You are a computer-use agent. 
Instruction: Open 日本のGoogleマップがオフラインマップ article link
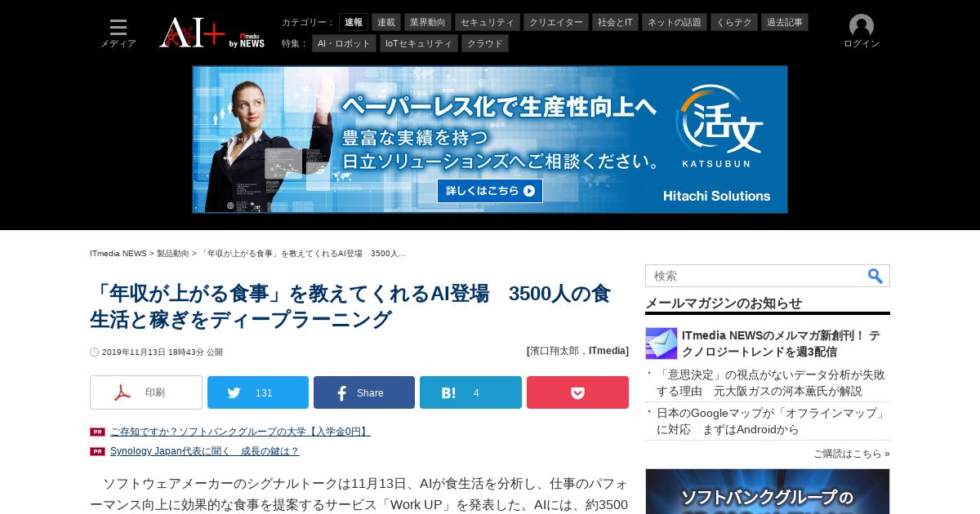pyautogui.click(x=771, y=421)
